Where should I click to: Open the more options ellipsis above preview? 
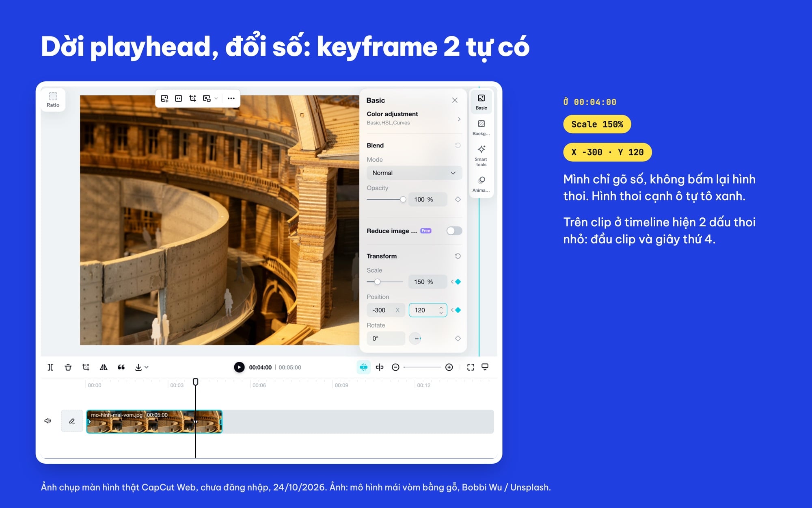point(231,98)
